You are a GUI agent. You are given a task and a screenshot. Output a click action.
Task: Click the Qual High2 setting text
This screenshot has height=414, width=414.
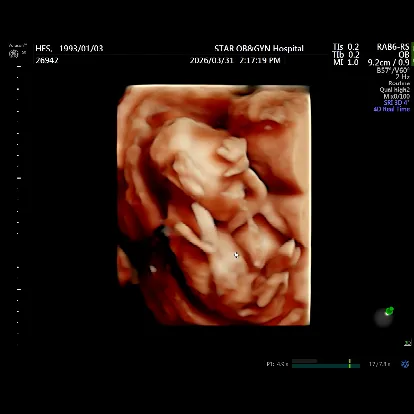[394, 90]
